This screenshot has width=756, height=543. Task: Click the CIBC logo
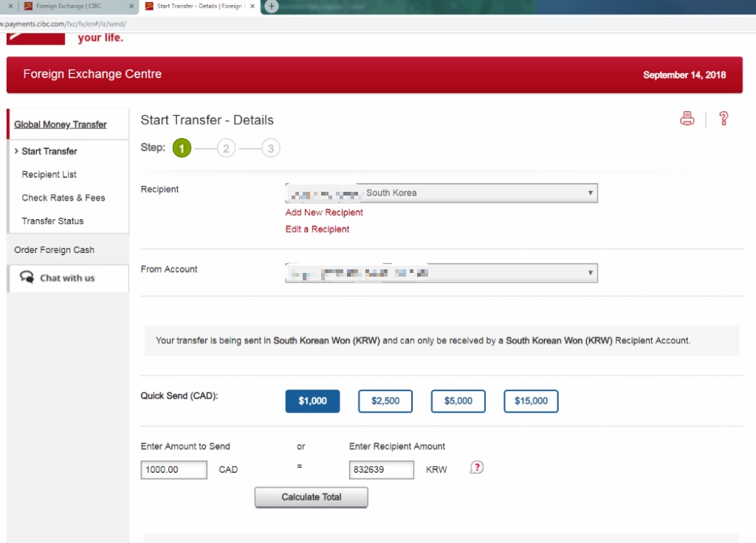point(35,38)
